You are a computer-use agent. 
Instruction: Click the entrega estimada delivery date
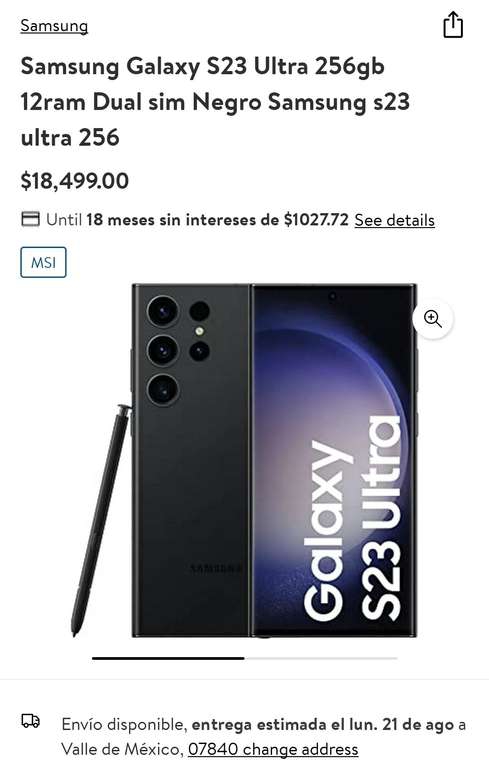(x=323, y=724)
